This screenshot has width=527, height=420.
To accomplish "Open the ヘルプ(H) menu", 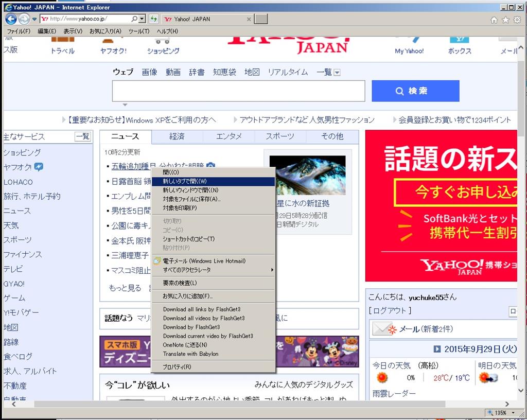I will click(x=167, y=31).
